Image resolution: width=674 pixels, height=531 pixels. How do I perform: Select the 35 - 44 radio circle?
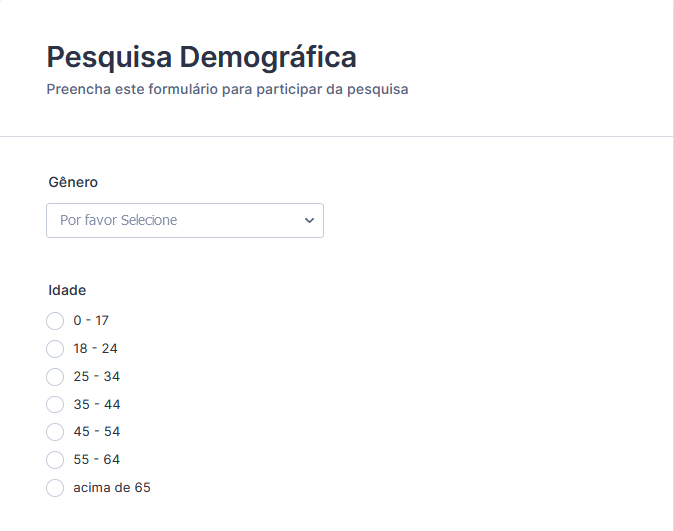coord(55,405)
